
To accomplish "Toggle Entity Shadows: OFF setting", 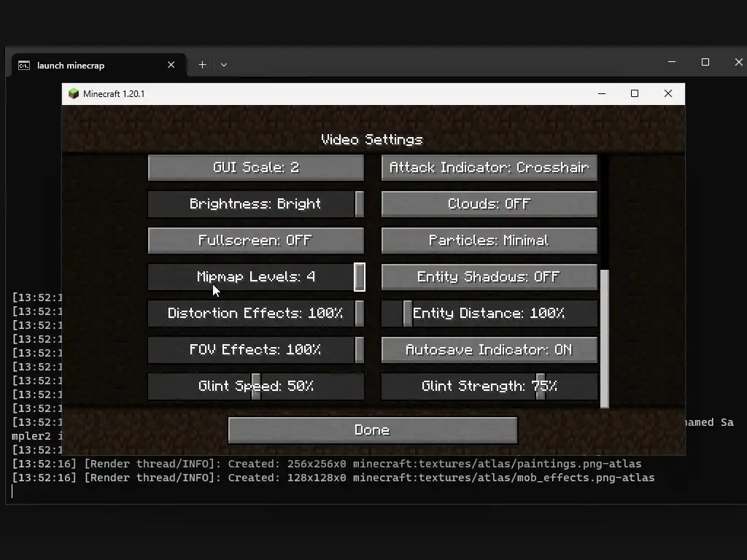I will click(489, 276).
